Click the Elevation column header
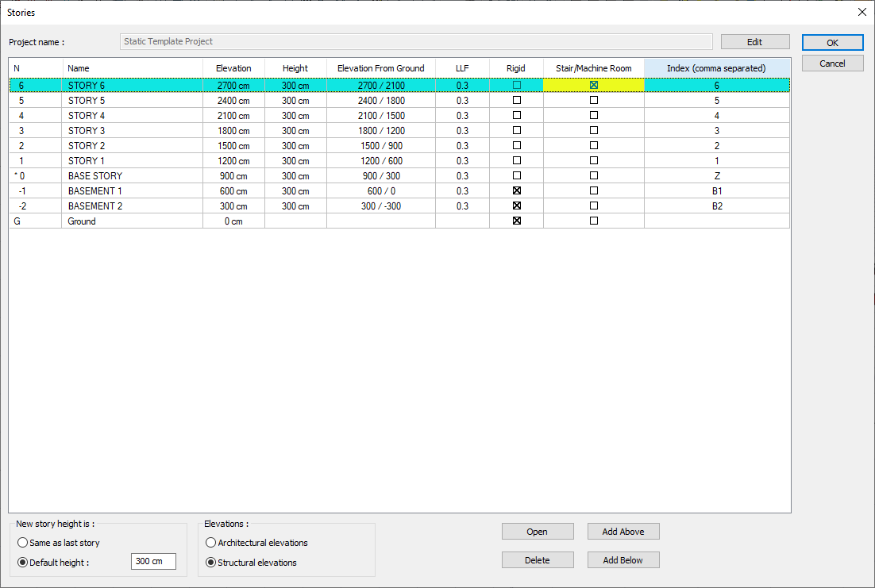 coord(233,68)
